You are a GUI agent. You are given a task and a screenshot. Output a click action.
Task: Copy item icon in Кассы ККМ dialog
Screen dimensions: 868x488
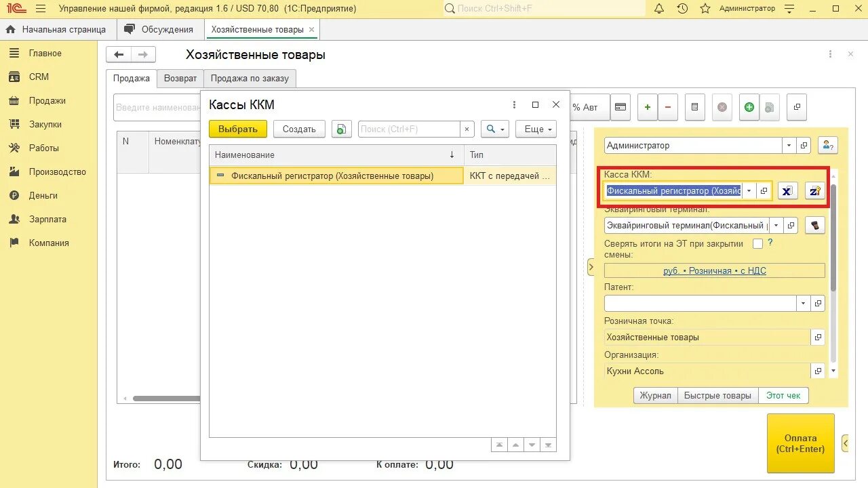click(x=341, y=129)
